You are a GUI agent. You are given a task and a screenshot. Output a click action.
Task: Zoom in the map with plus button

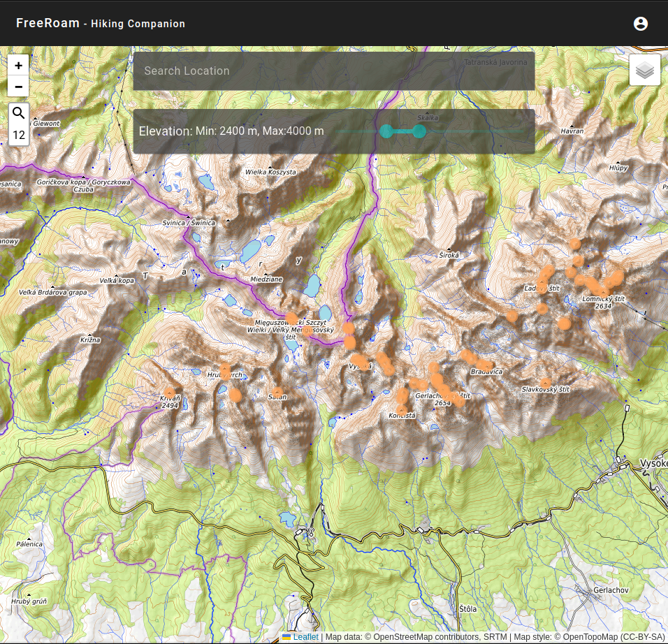click(18, 65)
